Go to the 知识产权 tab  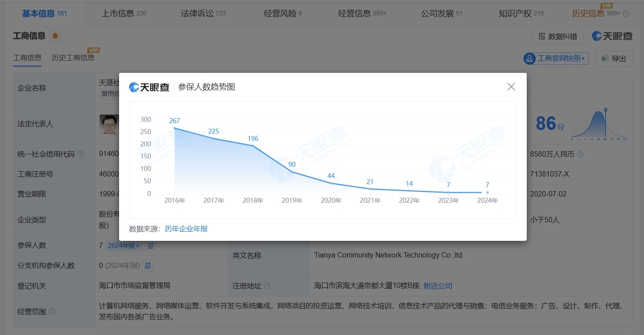click(x=521, y=13)
